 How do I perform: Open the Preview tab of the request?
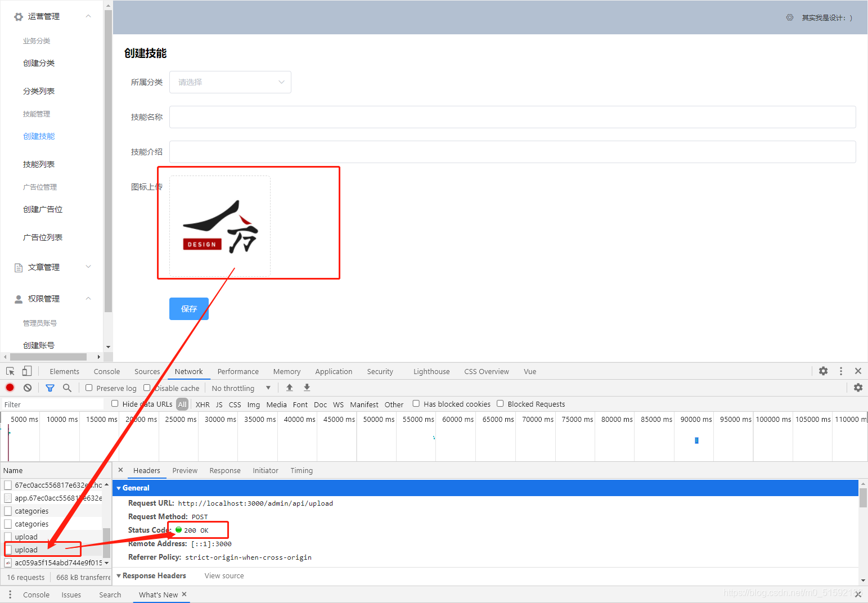point(185,470)
